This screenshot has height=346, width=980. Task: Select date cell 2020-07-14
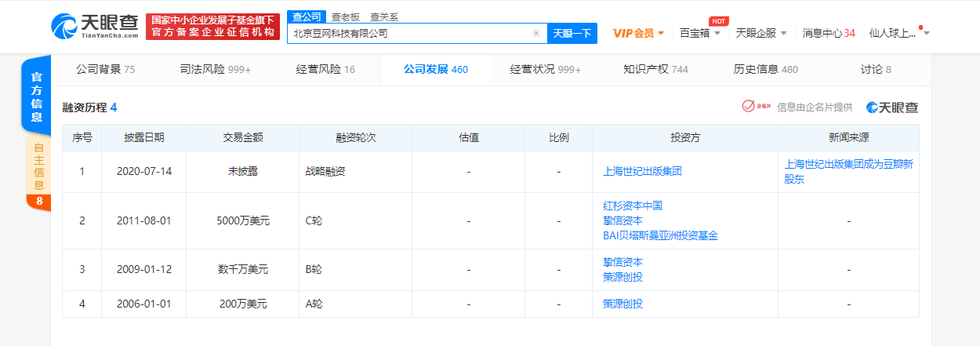[143, 171]
